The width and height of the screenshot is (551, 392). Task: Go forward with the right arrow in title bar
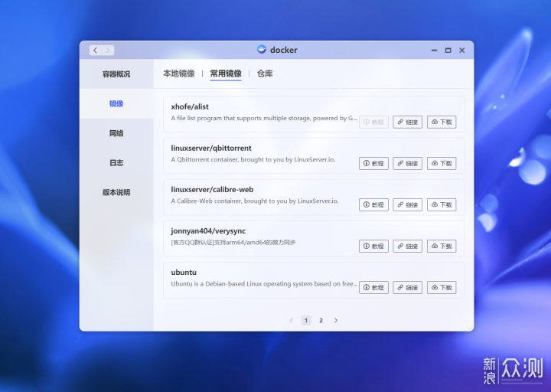click(x=108, y=51)
